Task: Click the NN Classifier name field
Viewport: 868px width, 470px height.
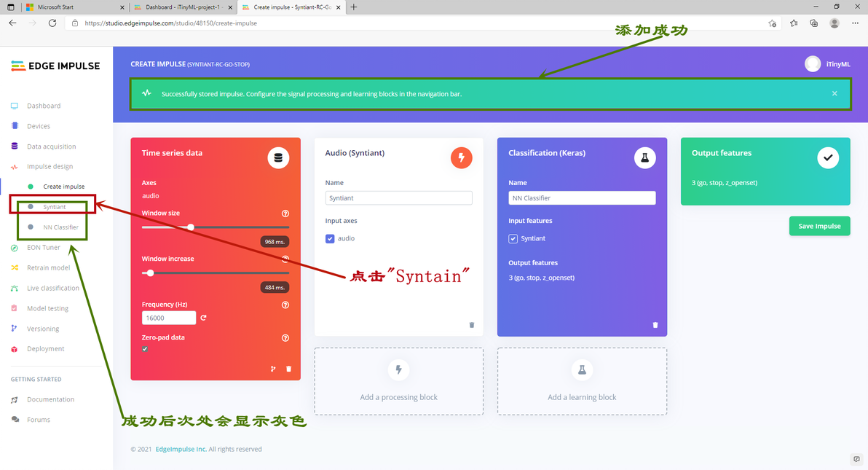Action: coord(582,198)
